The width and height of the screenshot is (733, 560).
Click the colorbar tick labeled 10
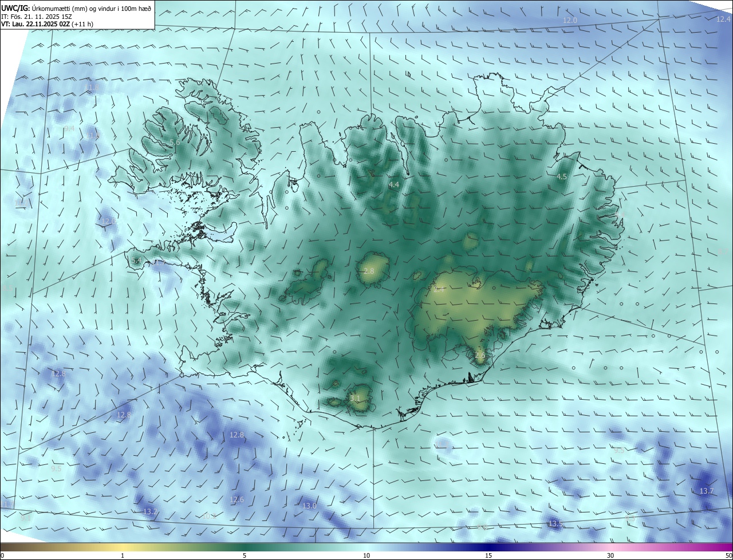[366, 555]
